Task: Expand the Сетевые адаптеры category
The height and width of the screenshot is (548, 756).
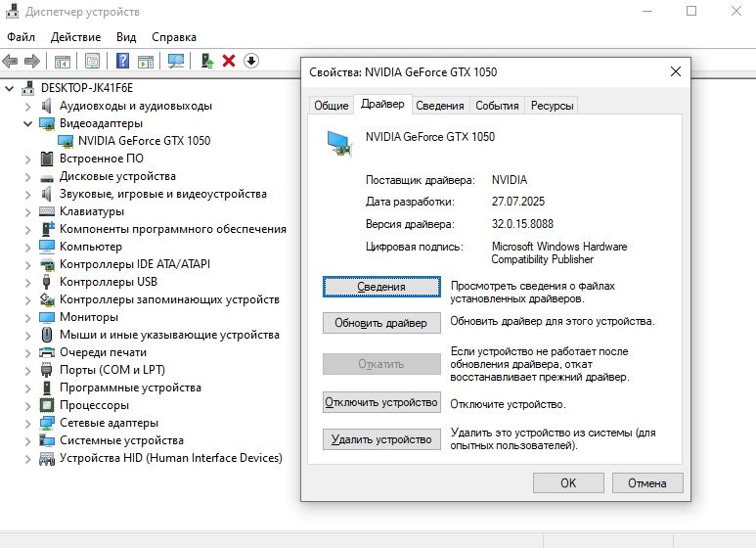Action: pos(28,424)
